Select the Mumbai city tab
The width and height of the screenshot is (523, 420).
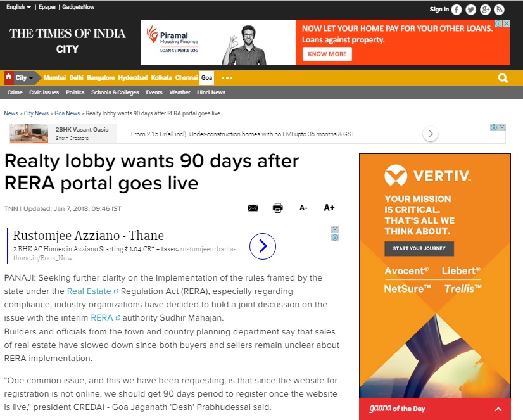click(x=54, y=78)
